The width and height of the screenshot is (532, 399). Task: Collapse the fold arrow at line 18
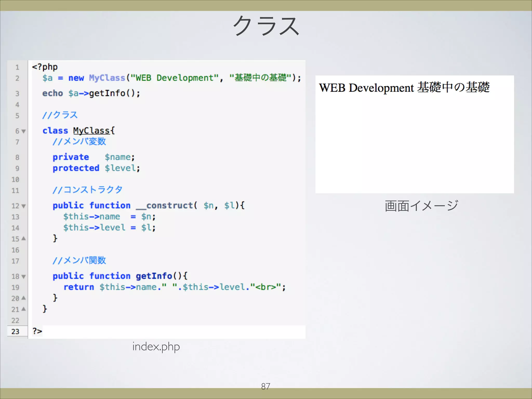point(23,277)
